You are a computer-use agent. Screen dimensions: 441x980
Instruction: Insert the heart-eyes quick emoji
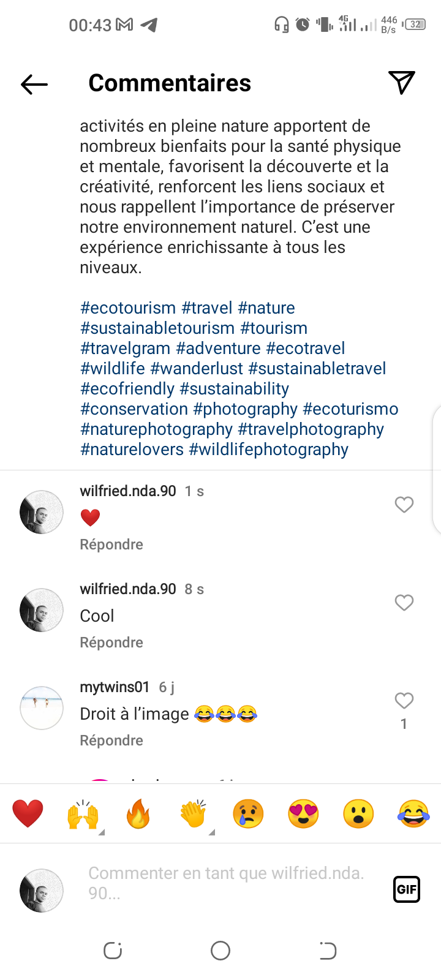[x=303, y=814]
